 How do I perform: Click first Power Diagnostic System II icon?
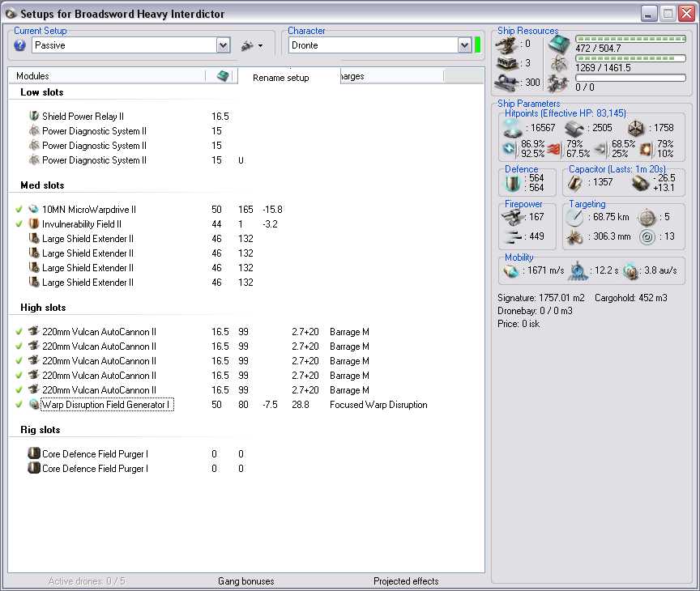34,130
